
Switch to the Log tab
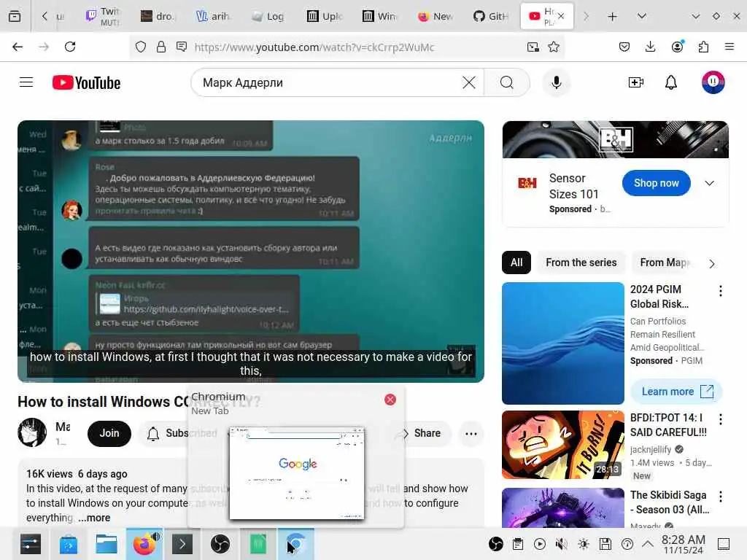pyautogui.click(x=268, y=16)
